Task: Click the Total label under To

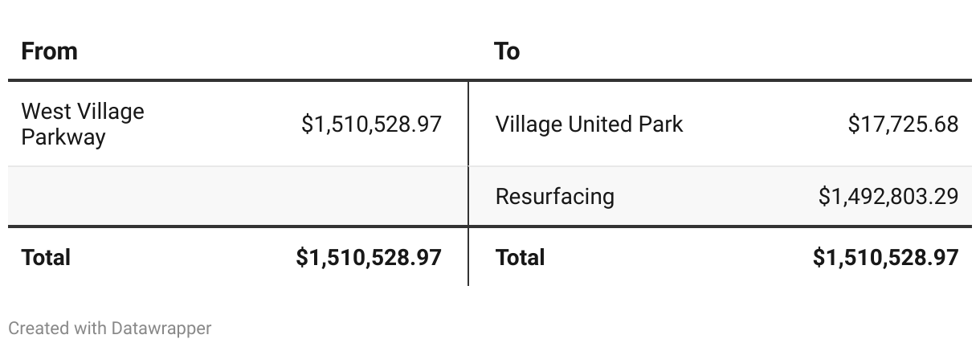Action: pos(520,257)
